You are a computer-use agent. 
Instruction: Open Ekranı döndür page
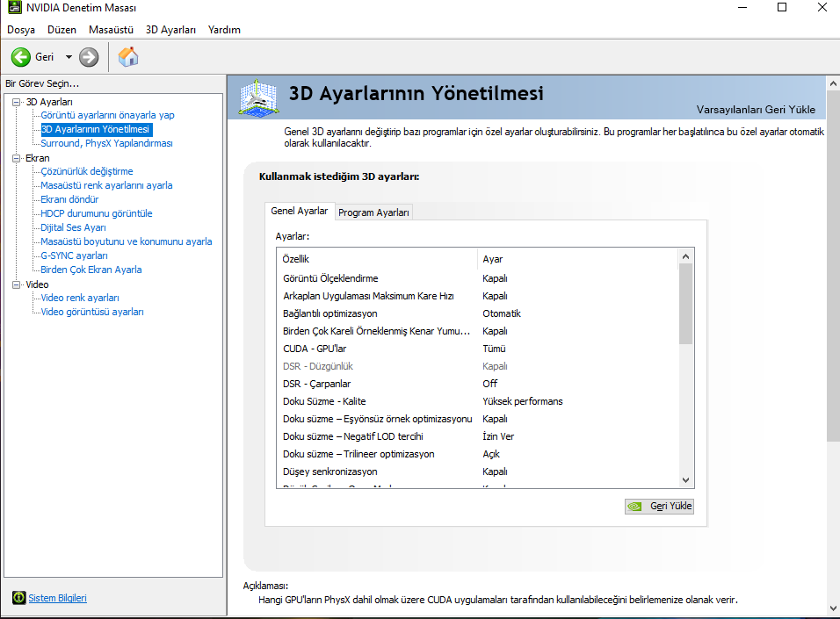click(69, 199)
